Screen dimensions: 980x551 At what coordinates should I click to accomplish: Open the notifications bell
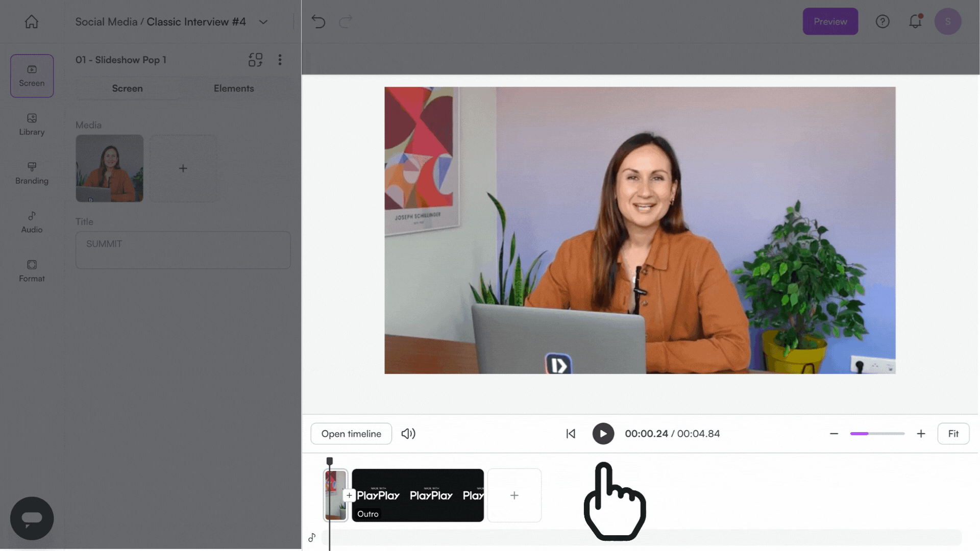(x=915, y=21)
